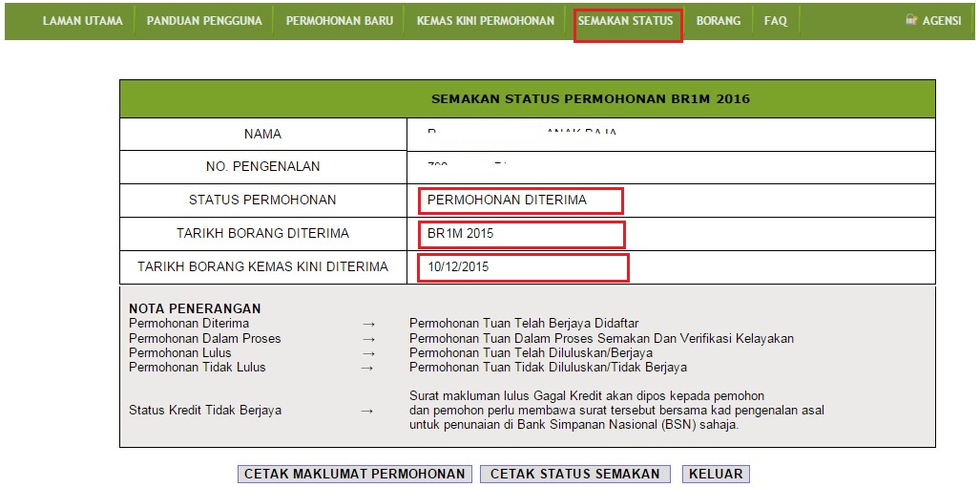This screenshot has width=980, height=487.
Task: Select the 'BR1M 2015' value
Action: click(461, 234)
